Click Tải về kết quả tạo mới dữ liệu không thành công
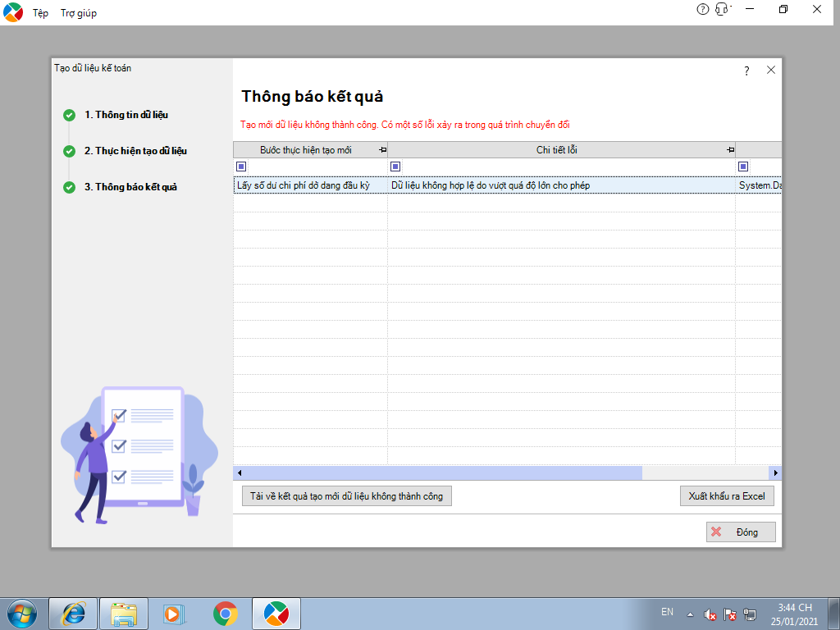This screenshot has height=630, width=840. pos(347,496)
